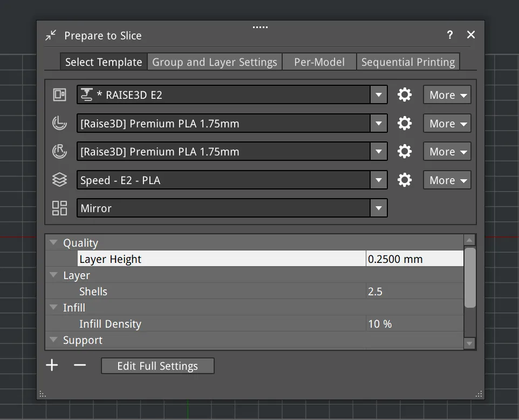Open the Speed - E2 - PLA template dropdown
This screenshot has width=519, height=420.
pyautogui.click(x=379, y=180)
